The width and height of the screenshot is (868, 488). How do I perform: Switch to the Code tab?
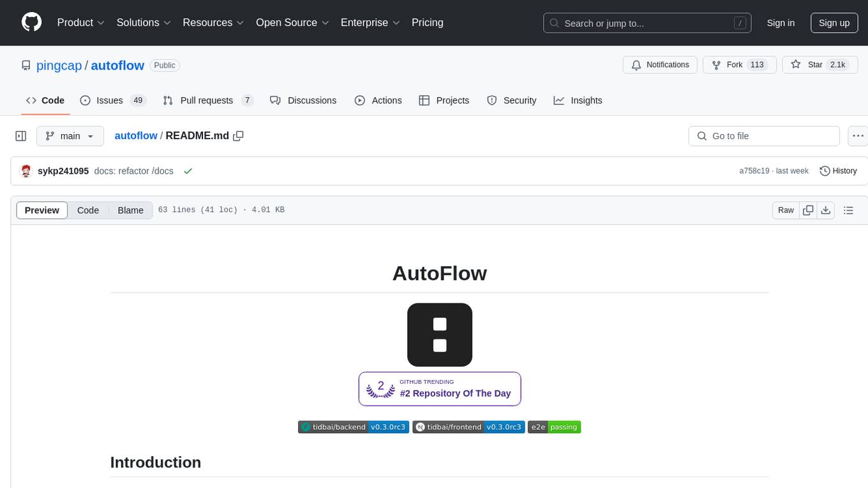[45, 100]
